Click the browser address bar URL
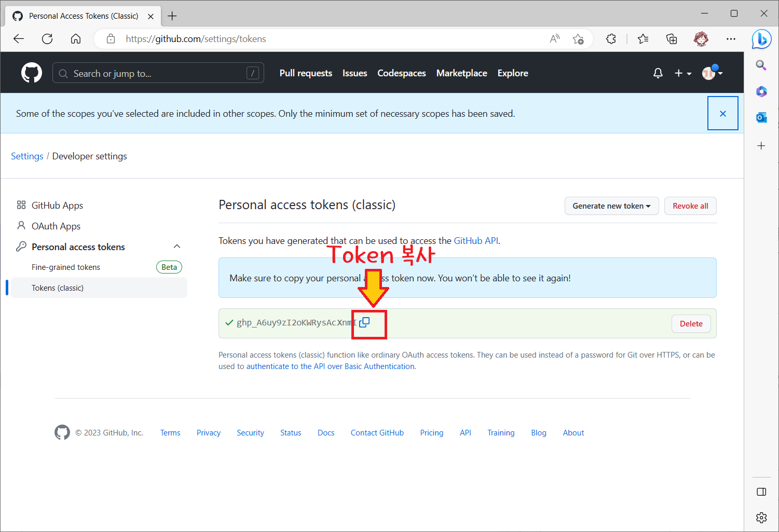 [196, 39]
